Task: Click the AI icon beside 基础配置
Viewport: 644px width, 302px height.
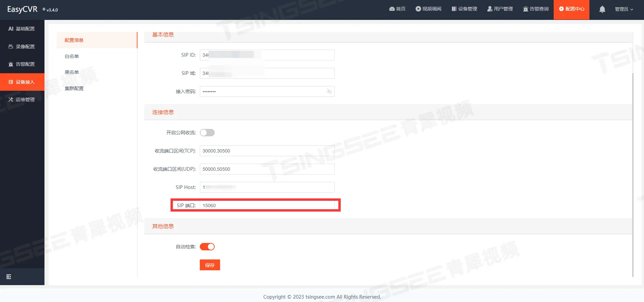Action: pos(11,29)
